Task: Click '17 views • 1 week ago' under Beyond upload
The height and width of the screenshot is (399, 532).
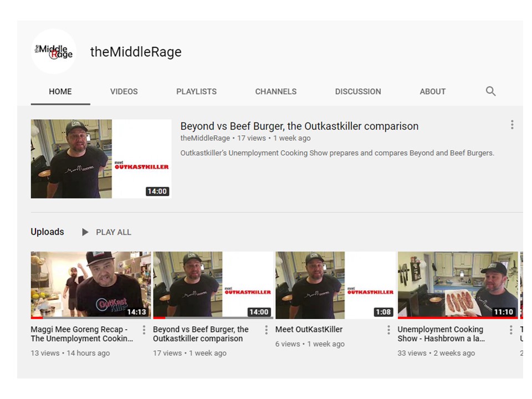Action: (x=190, y=353)
